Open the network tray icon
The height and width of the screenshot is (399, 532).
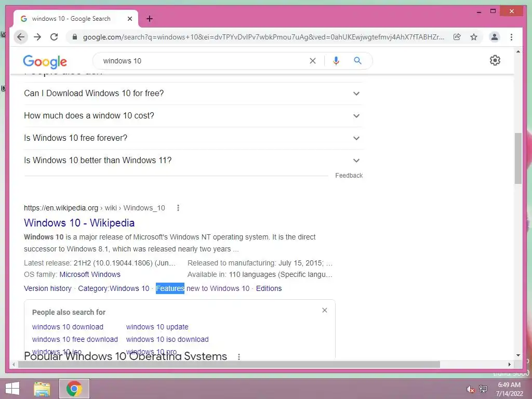(x=483, y=389)
